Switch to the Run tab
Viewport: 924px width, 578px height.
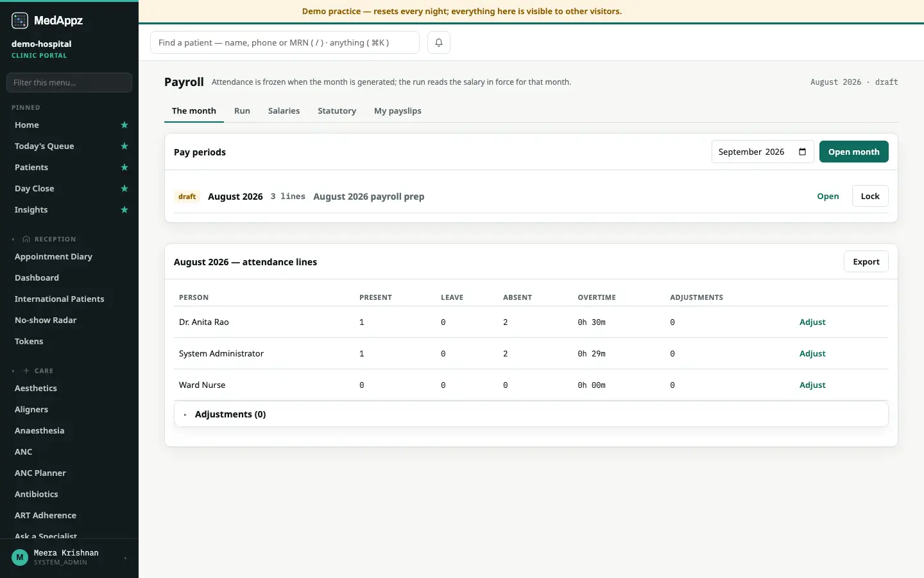coord(242,110)
